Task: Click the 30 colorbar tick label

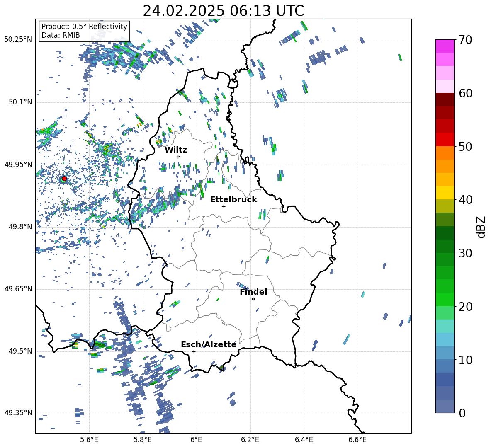Action: pyautogui.click(x=465, y=253)
